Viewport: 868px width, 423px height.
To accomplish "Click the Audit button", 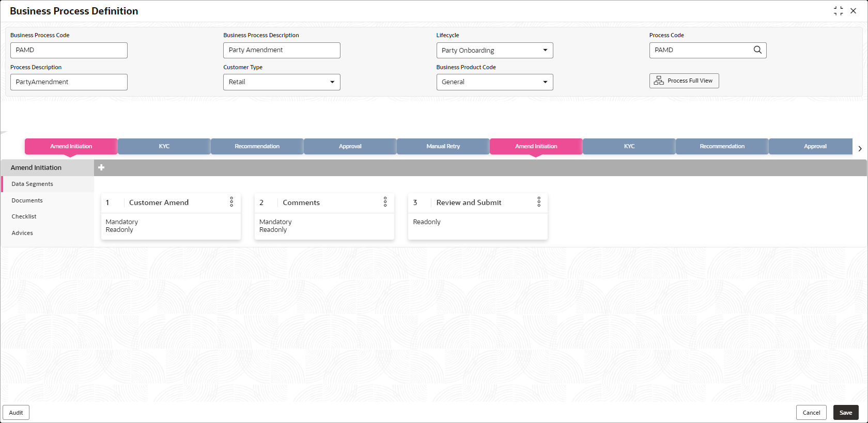I will 16,413.
